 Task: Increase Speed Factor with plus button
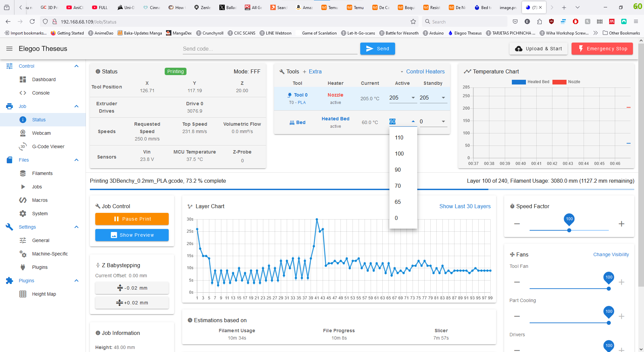click(x=622, y=224)
